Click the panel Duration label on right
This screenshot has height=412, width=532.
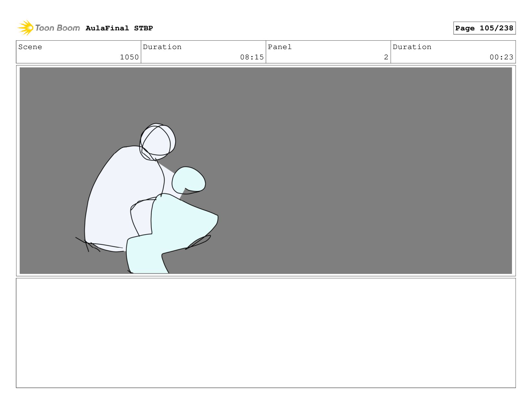click(x=412, y=47)
